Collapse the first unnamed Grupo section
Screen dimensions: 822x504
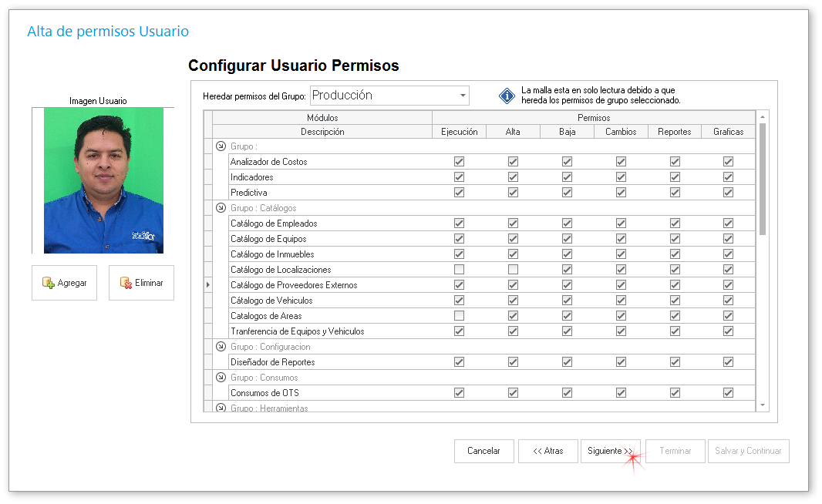point(221,146)
